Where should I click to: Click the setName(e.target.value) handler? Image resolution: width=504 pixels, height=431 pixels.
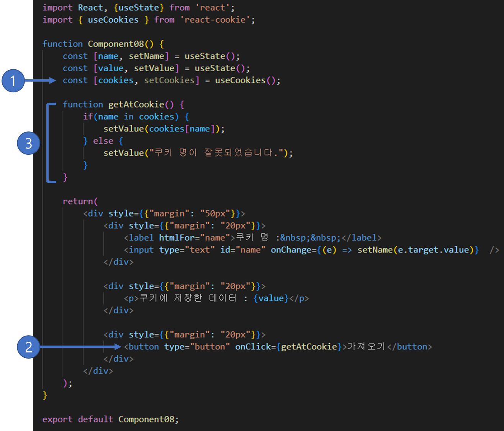pos(415,250)
